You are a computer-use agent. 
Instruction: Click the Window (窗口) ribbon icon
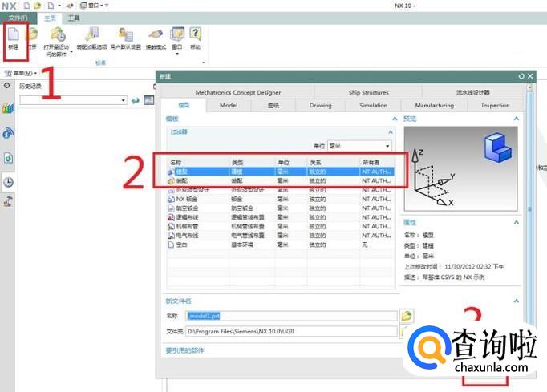[177, 34]
